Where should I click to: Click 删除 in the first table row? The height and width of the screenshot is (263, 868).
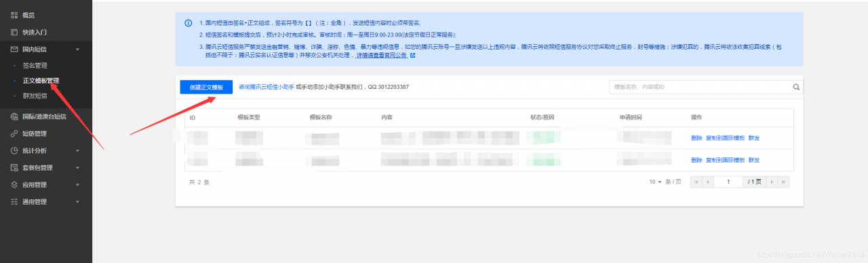696,138
